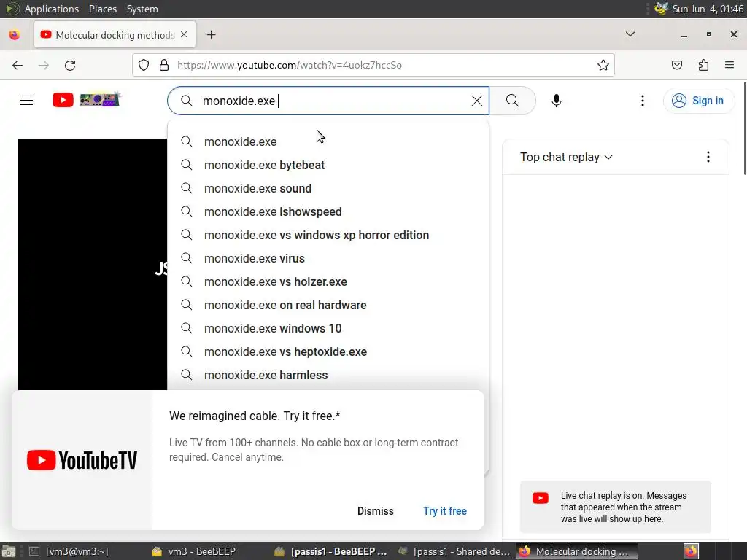Clear the search box with the X icon
Image resolution: width=747 pixels, height=560 pixels.
pyautogui.click(x=476, y=101)
